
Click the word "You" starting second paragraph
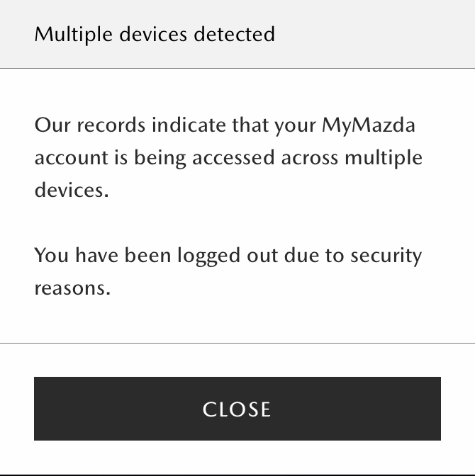click(x=50, y=255)
